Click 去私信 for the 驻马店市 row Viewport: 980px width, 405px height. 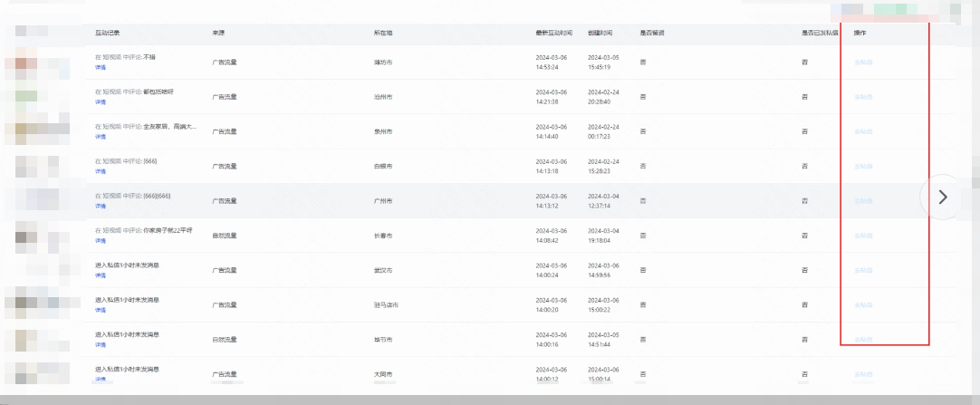coord(863,305)
